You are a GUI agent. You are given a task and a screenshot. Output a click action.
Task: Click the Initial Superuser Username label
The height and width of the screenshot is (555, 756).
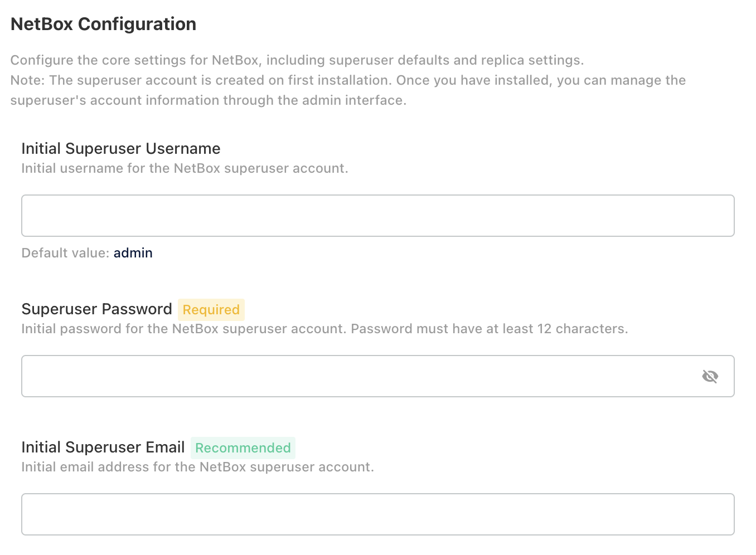pos(120,148)
